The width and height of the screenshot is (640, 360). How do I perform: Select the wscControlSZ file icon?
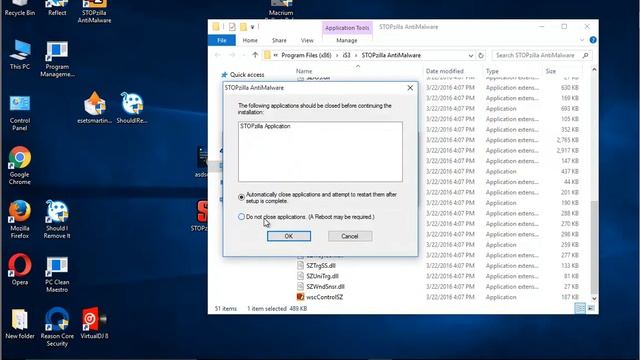(x=300, y=297)
